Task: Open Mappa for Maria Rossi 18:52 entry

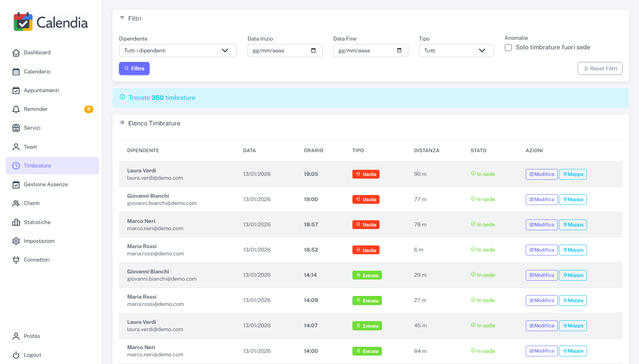Action: click(x=572, y=250)
